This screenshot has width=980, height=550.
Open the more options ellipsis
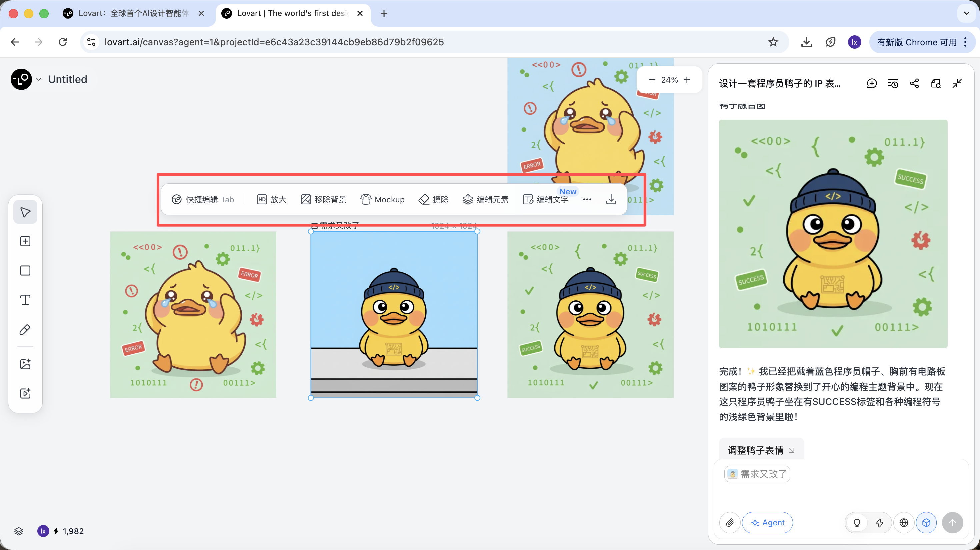(587, 199)
